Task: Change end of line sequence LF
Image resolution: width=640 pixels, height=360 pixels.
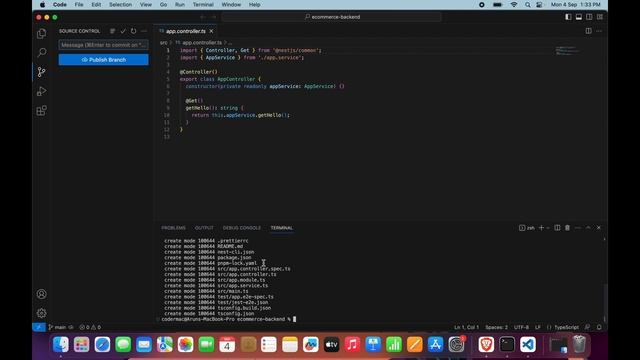Action: [x=538, y=327]
